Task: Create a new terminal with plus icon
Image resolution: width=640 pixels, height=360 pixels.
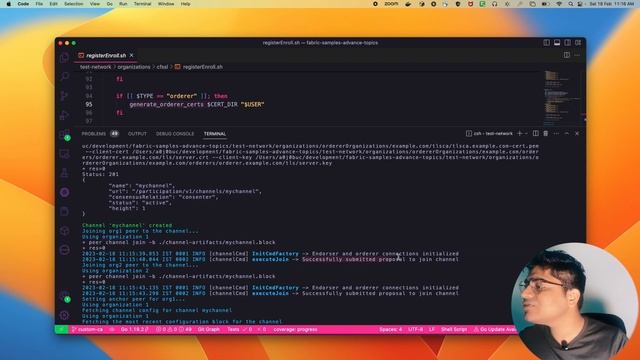Action: [x=520, y=133]
